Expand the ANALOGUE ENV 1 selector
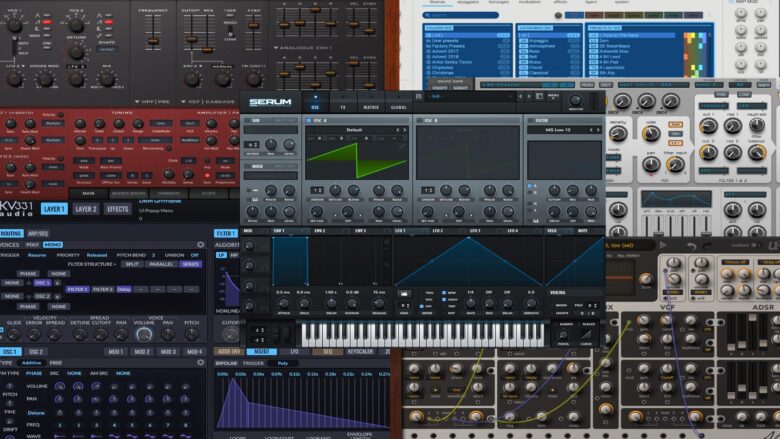Screen dimensions: 780x439 tap(303, 48)
